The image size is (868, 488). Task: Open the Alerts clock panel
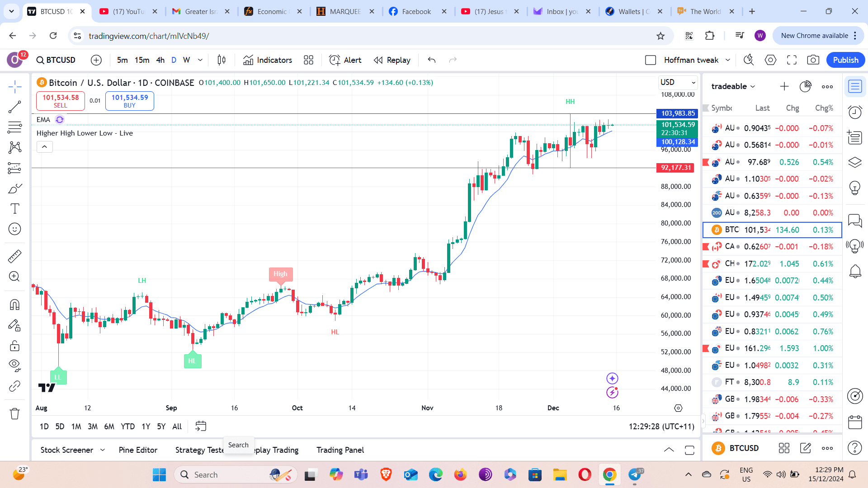click(x=855, y=112)
